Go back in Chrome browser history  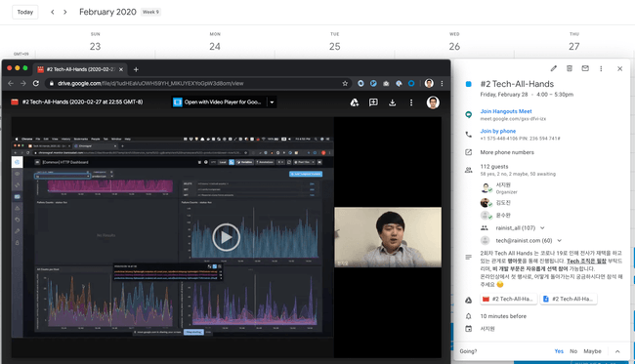pos(11,83)
